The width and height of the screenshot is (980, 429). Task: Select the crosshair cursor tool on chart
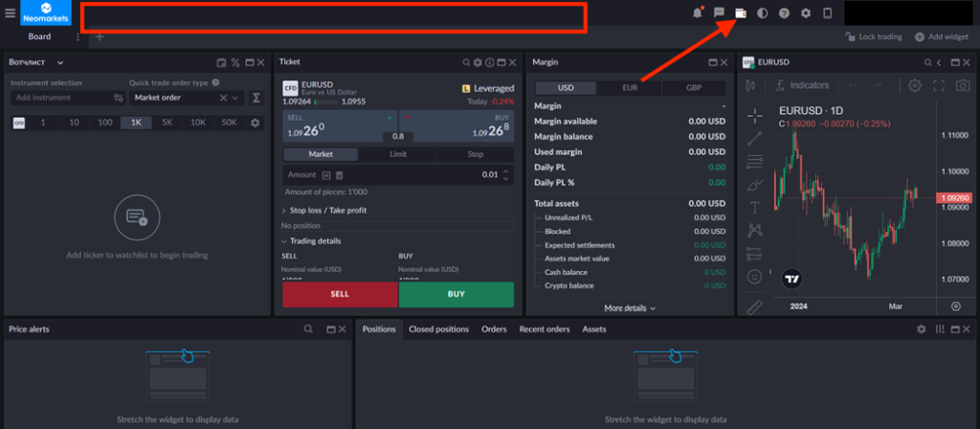(755, 115)
